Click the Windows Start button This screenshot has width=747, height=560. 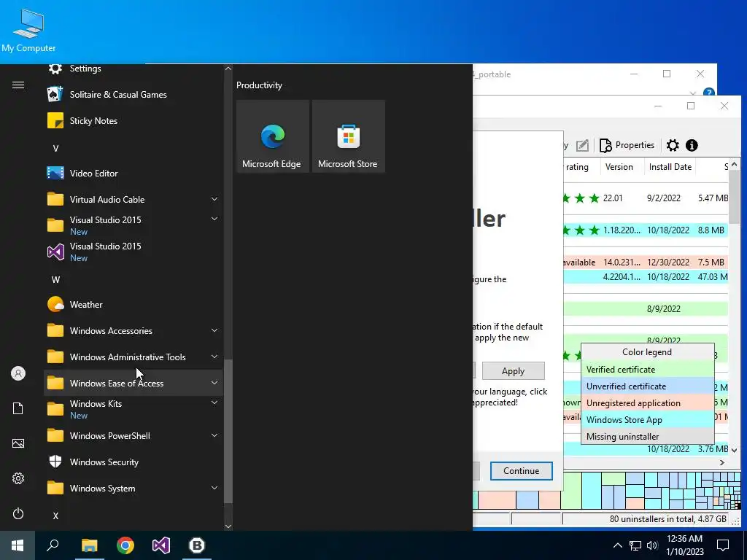18,545
